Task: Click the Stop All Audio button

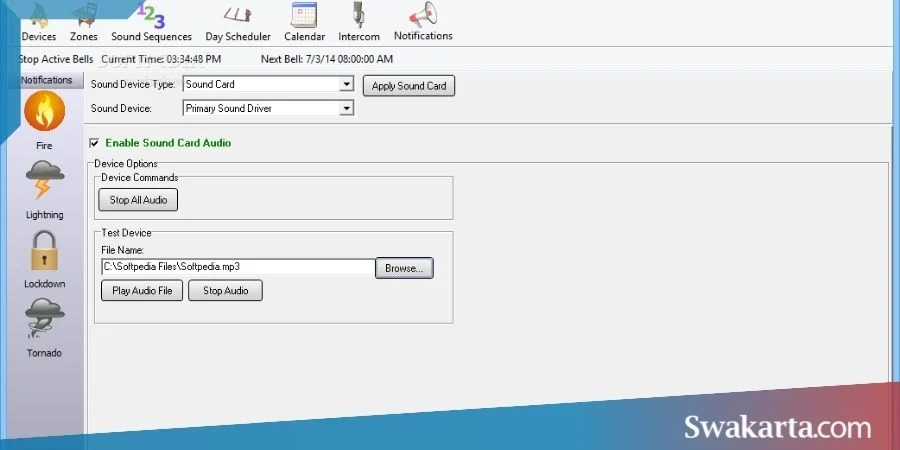Action: [x=138, y=200]
